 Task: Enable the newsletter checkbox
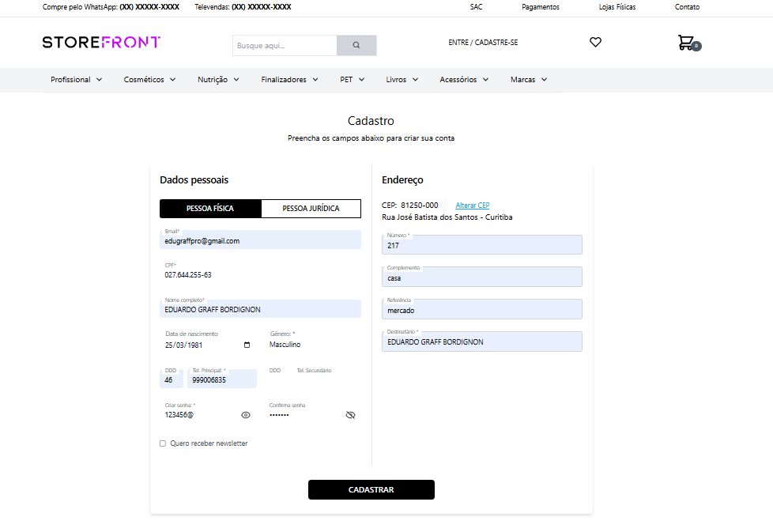pos(163,443)
